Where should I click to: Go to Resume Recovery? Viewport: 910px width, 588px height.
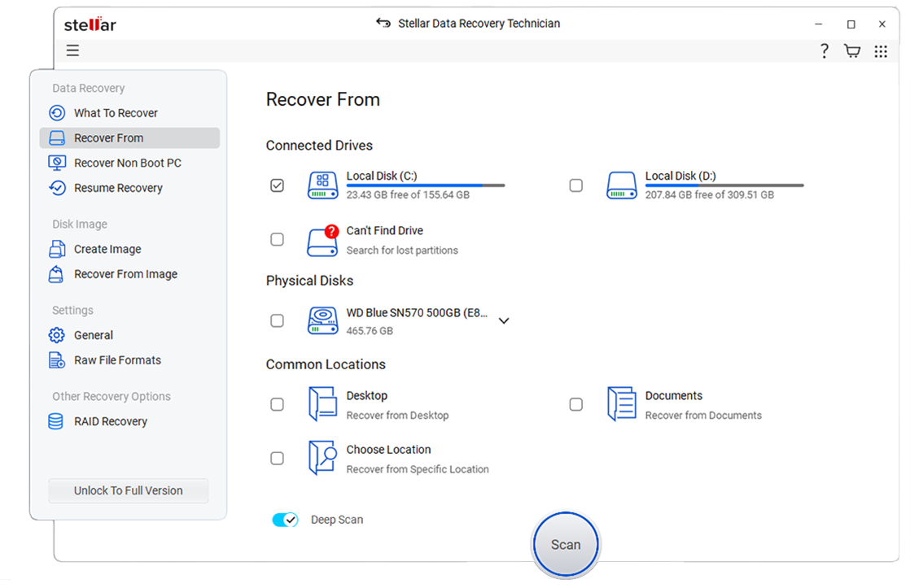(x=129, y=188)
